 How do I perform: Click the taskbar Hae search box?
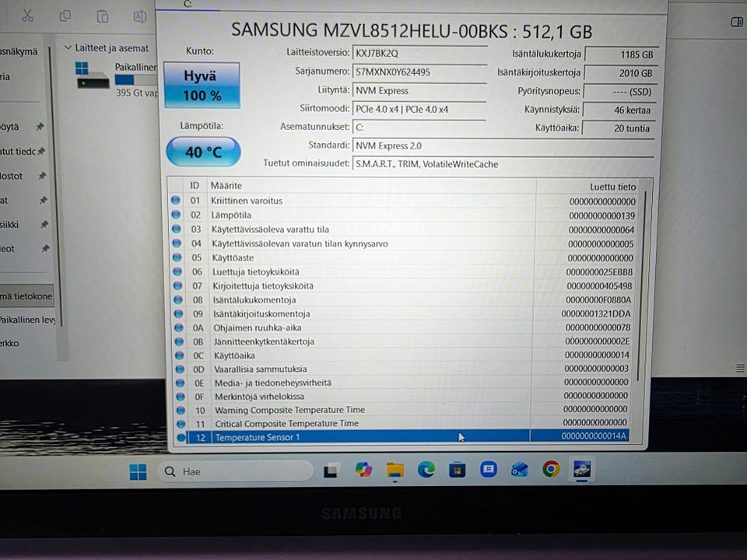click(236, 471)
